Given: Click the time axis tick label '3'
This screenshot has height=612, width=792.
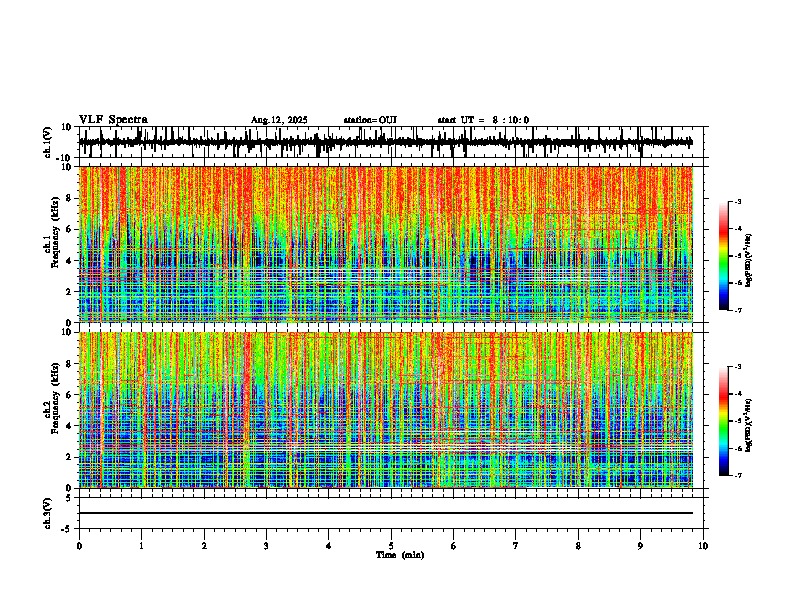Looking at the screenshot, I should [x=266, y=546].
